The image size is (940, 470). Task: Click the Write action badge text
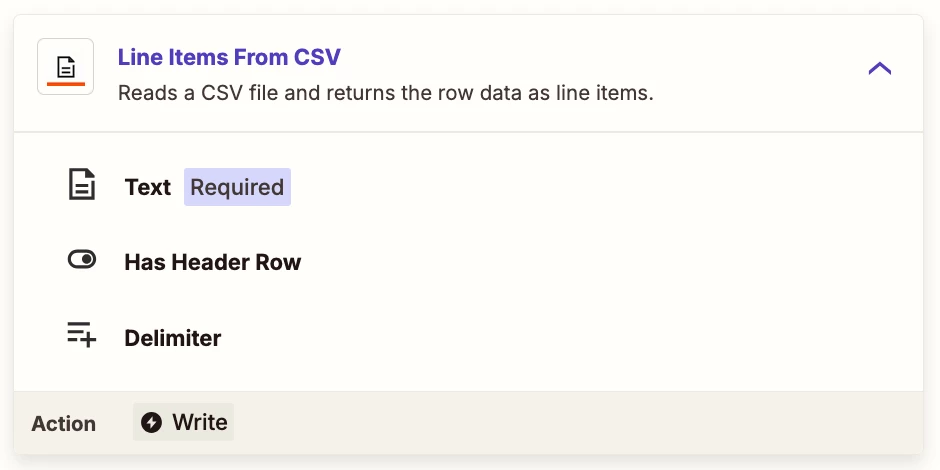tap(200, 422)
